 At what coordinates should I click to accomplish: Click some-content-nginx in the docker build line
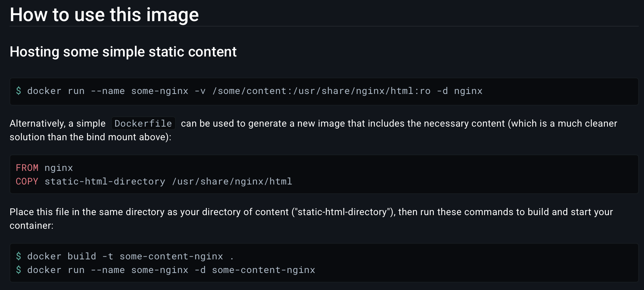(x=171, y=256)
